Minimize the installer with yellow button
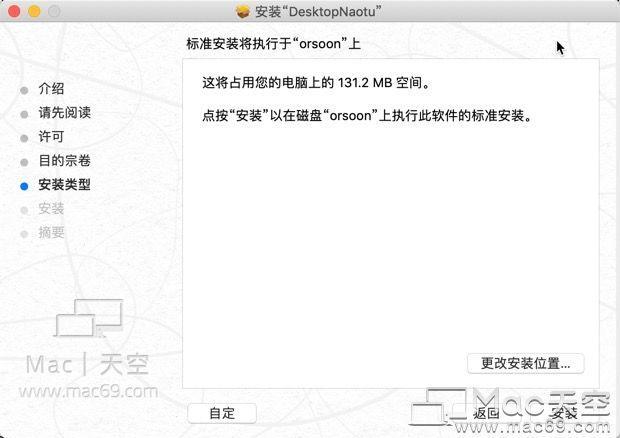Image resolution: width=620 pixels, height=438 pixels. point(34,11)
